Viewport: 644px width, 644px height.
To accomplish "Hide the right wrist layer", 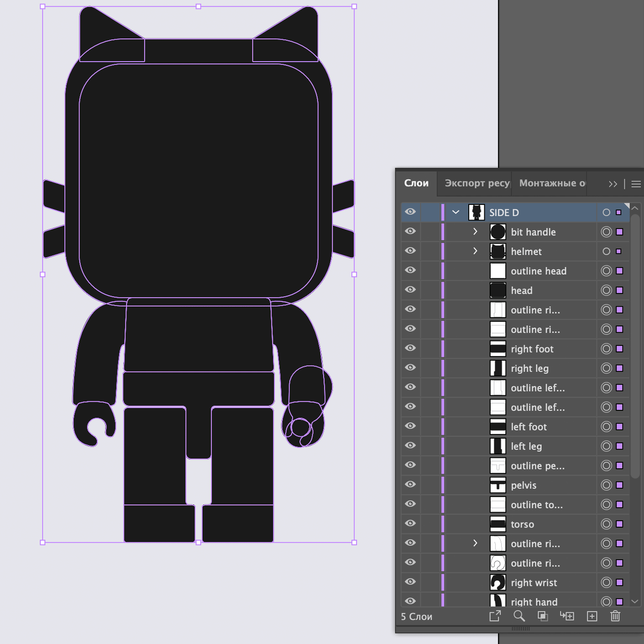I will click(x=410, y=582).
